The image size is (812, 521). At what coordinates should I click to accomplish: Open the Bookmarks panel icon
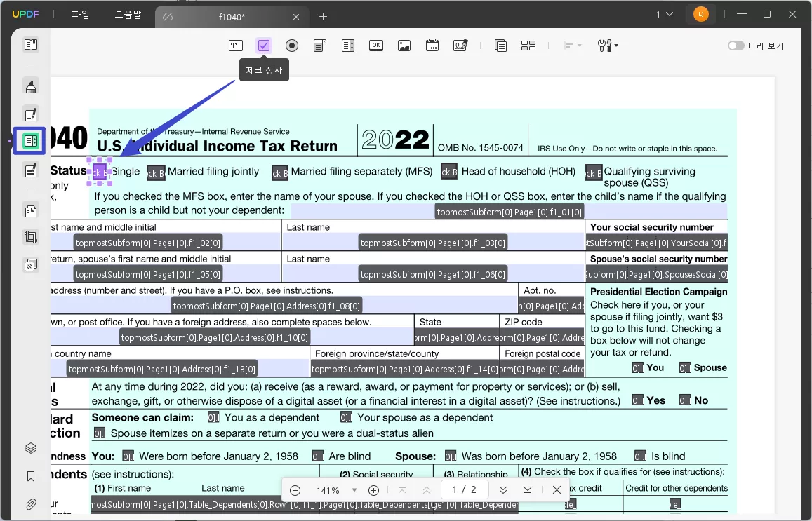tap(31, 476)
